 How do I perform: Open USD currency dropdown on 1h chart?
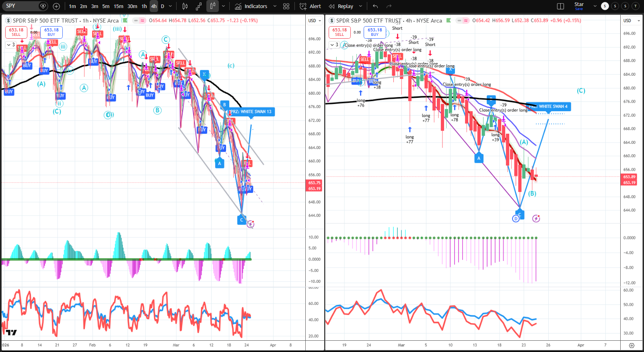pos(315,21)
